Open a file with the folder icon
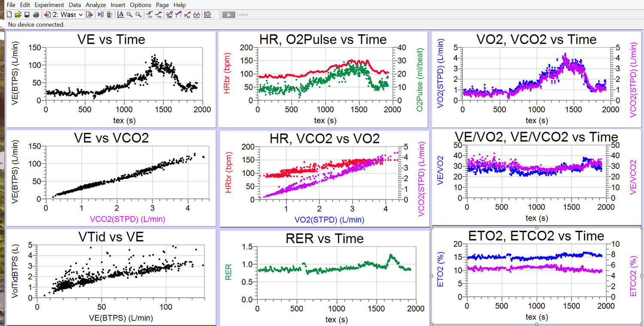 point(18,15)
